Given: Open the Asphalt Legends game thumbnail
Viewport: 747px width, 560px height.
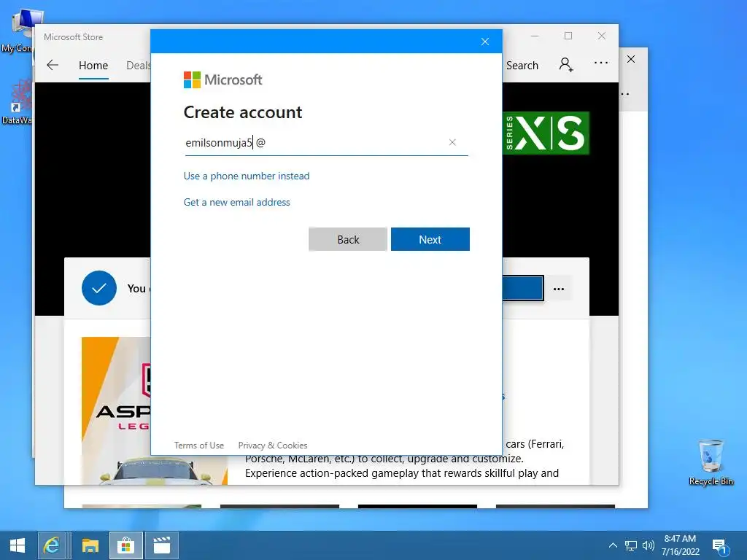Looking at the screenshot, I should [116, 411].
